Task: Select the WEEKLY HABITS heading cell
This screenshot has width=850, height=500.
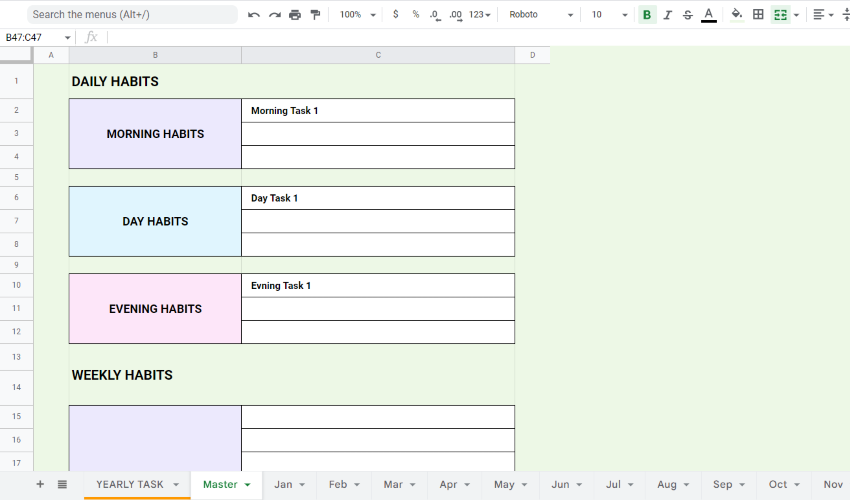Action: (x=155, y=375)
